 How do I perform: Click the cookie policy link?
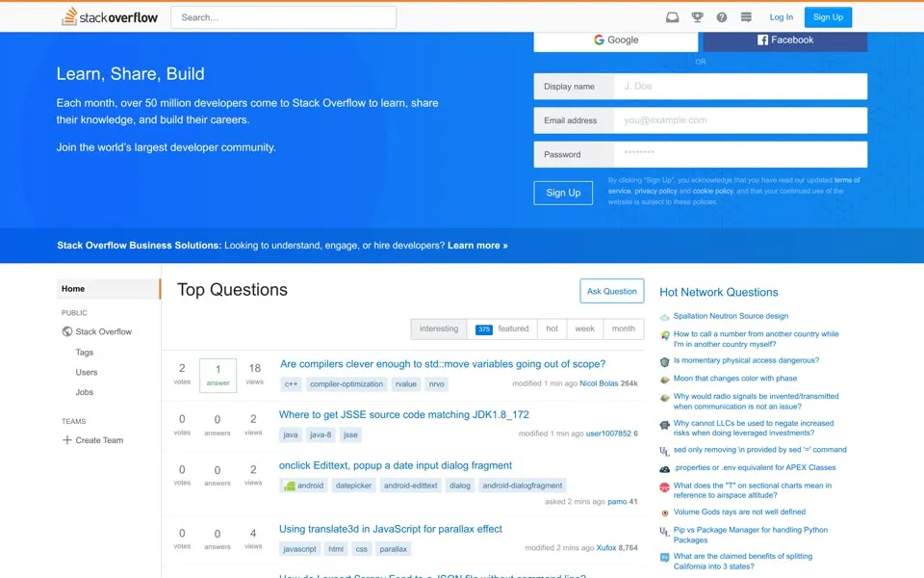tap(712, 191)
